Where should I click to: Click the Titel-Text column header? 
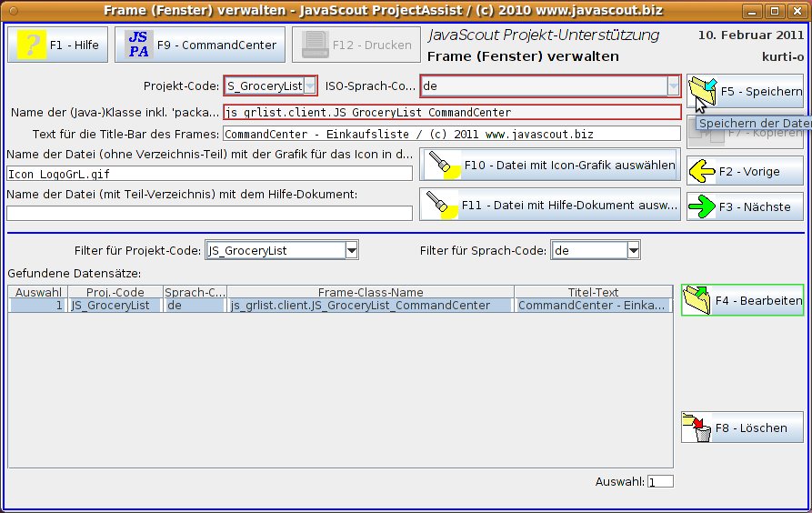pos(593,292)
